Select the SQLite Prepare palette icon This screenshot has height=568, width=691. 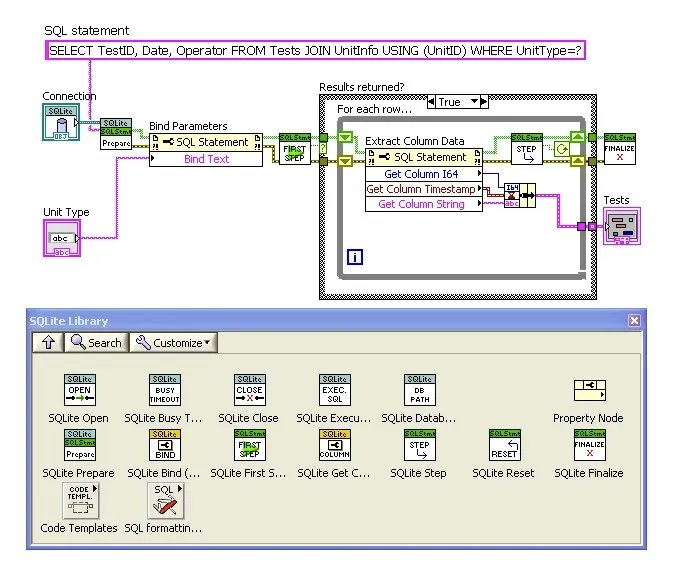79,445
